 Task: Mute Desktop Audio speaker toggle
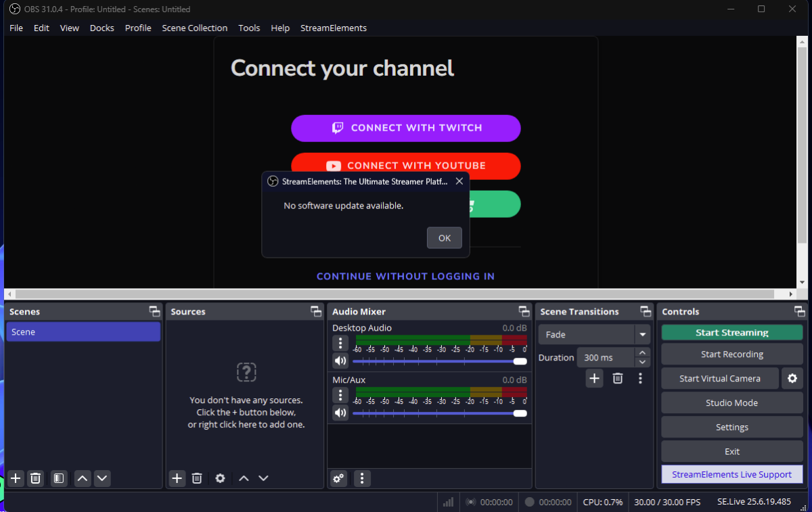(340, 360)
